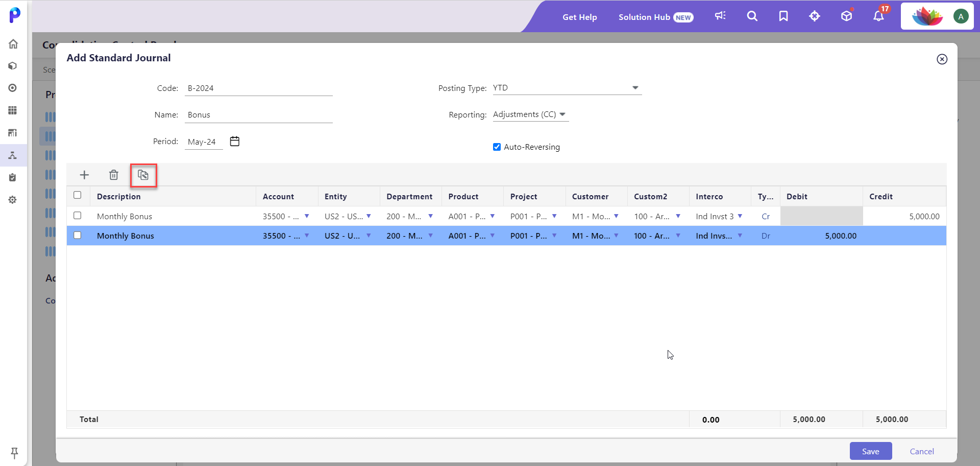Open user profile avatar A
Screen dimensions: 980x466
[x=961, y=16]
